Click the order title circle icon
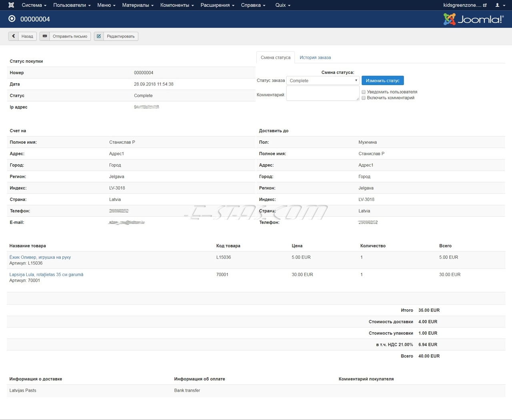The image size is (512, 420). pyautogui.click(x=12, y=19)
